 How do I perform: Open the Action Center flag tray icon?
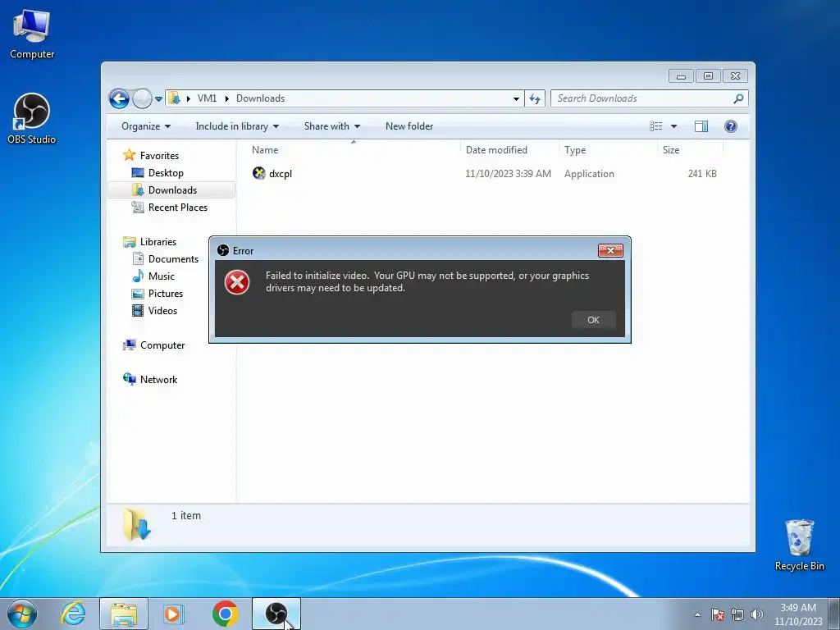718,614
